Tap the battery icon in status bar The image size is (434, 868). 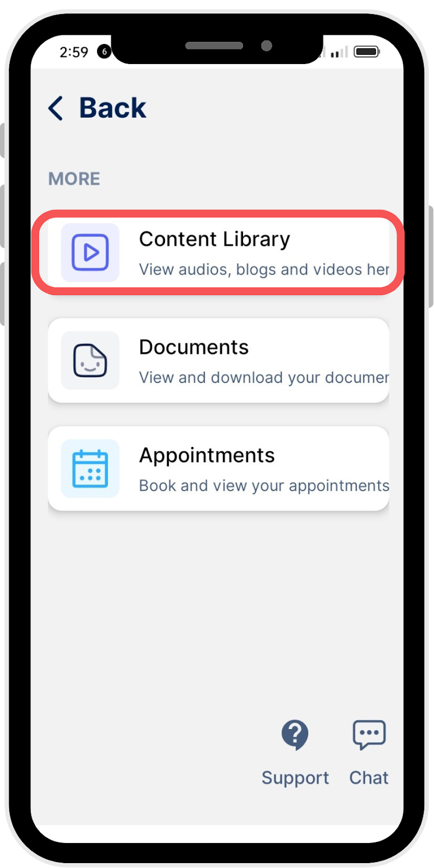[367, 52]
